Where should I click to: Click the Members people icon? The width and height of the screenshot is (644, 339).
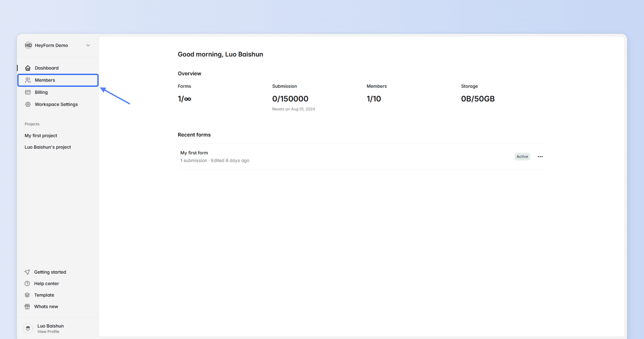28,80
